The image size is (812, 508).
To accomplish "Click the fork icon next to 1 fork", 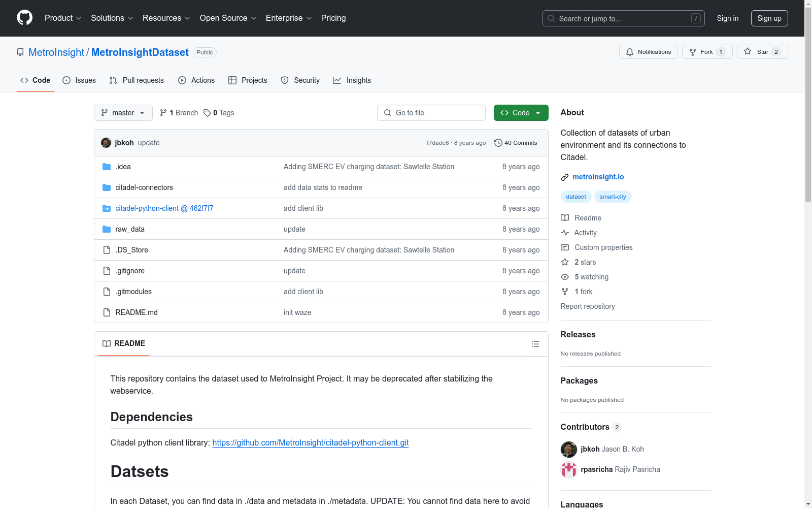I will (x=565, y=292).
